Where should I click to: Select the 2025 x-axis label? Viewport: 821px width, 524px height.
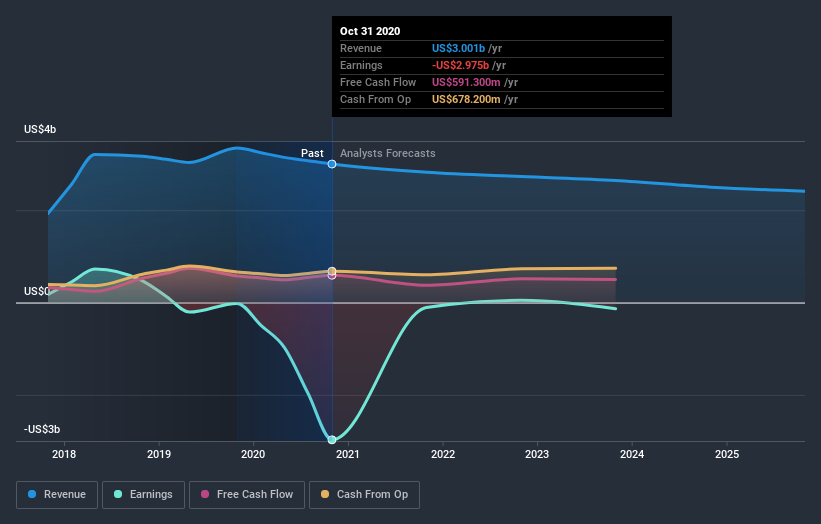pyautogui.click(x=727, y=454)
